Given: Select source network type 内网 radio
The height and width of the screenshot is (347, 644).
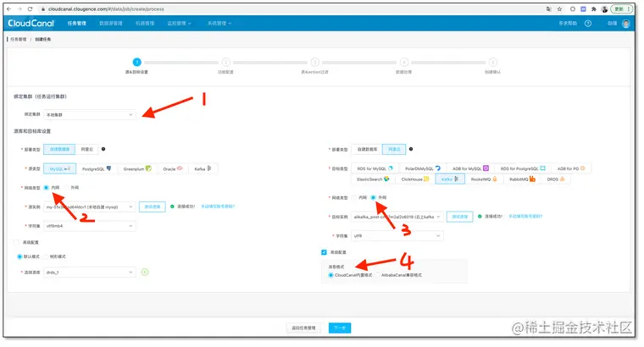Looking at the screenshot, I should coord(46,187).
